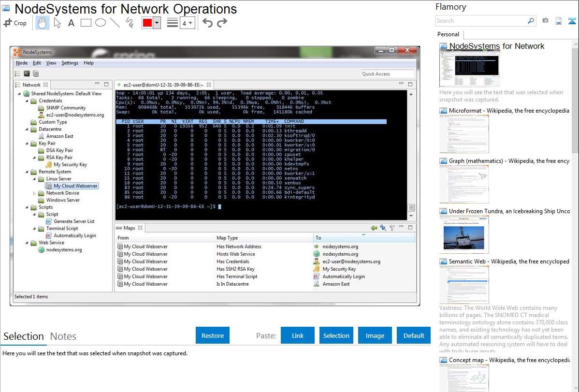Click the green back arrow in Maps

pyautogui.click(x=374, y=228)
